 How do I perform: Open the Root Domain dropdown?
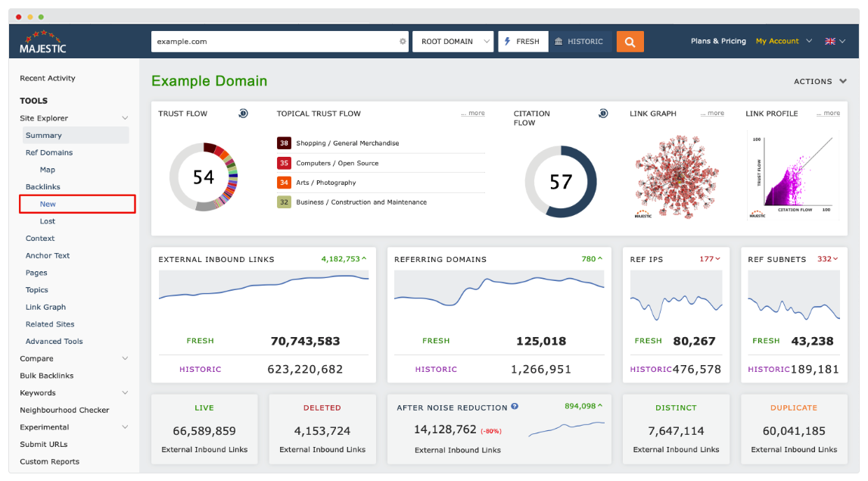tap(453, 42)
